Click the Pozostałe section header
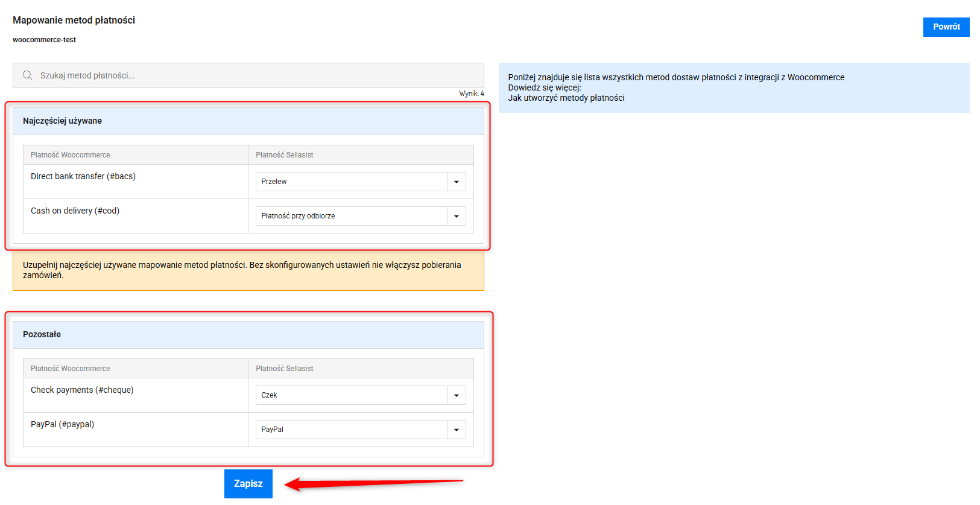This screenshot has height=505, width=980. point(42,334)
